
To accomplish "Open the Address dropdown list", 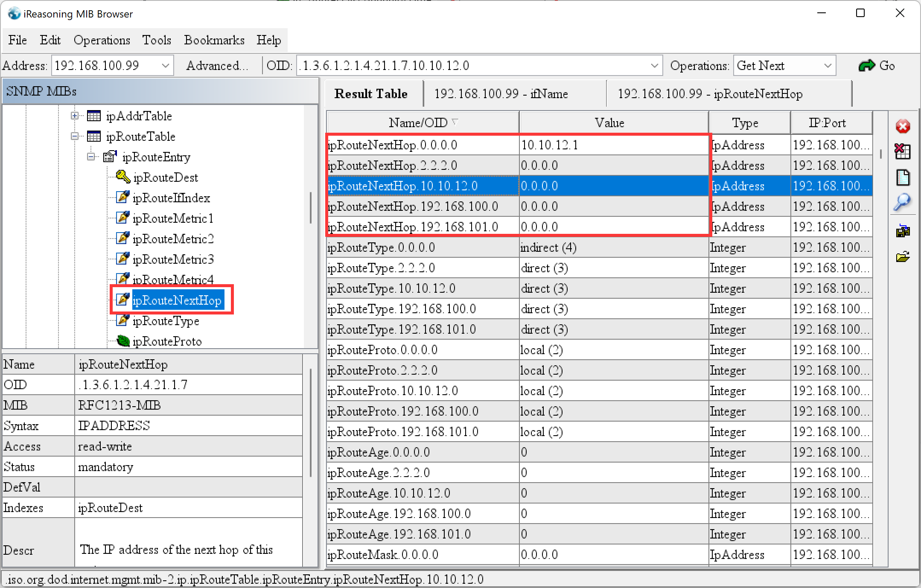I will [166, 66].
